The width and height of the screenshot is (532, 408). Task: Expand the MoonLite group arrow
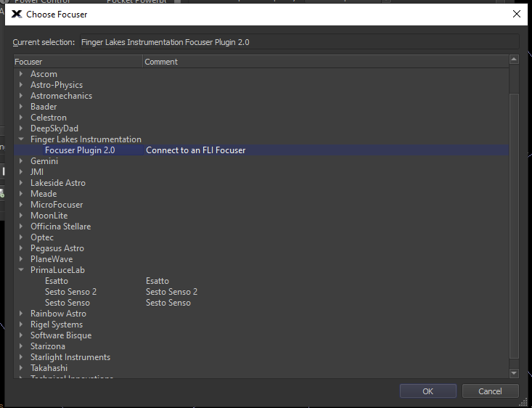21,215
